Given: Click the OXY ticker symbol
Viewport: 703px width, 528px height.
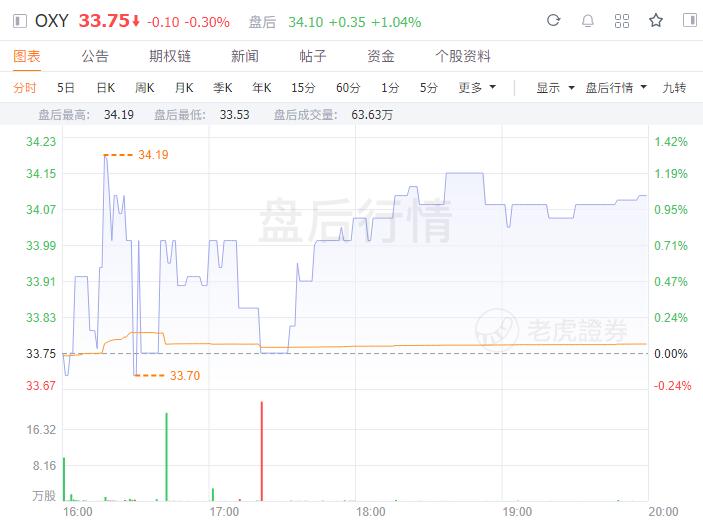Looking at the screenshot, I should tap(52, 21).
